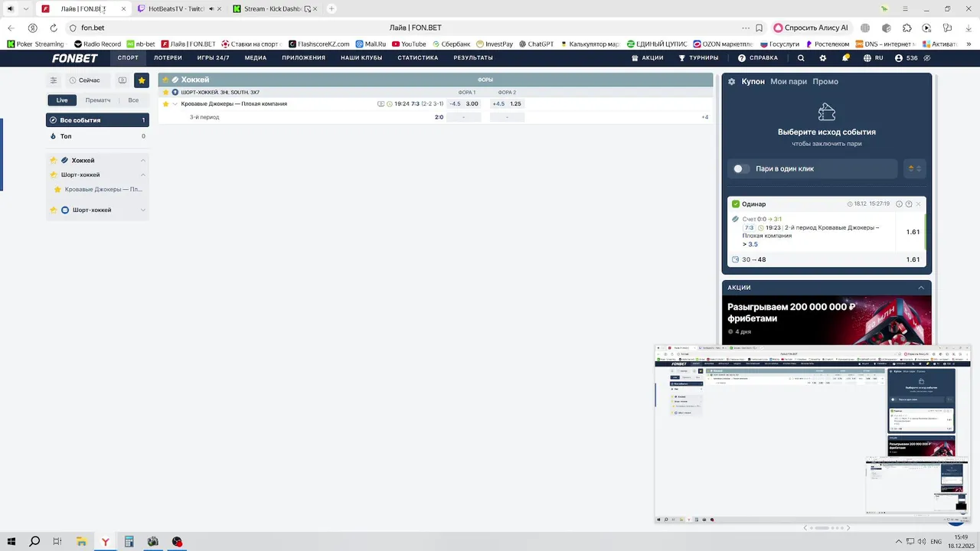Reload the page
This screenshot has height=551, width=980.
[54, 28]
